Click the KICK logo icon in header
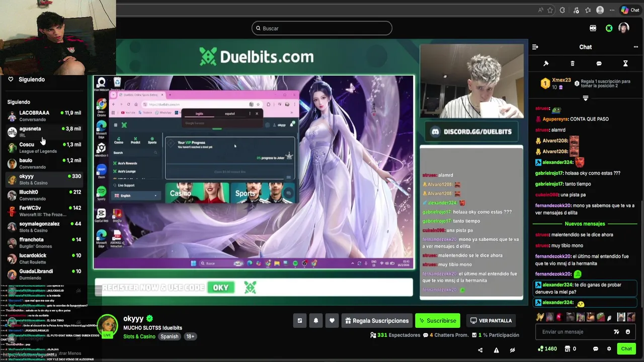The image size is (644, 362). pos(593,28)
